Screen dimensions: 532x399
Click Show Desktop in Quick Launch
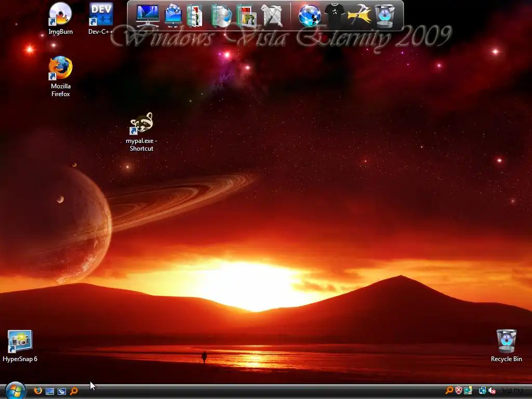50,391
